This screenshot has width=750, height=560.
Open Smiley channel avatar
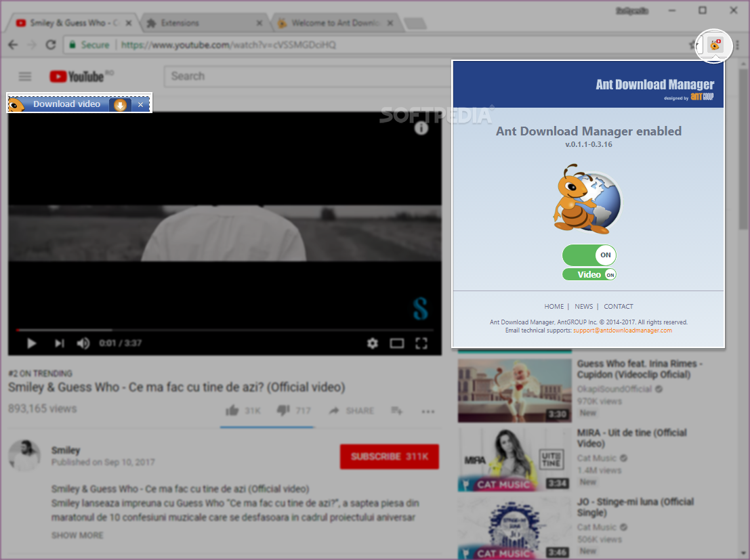24,456
